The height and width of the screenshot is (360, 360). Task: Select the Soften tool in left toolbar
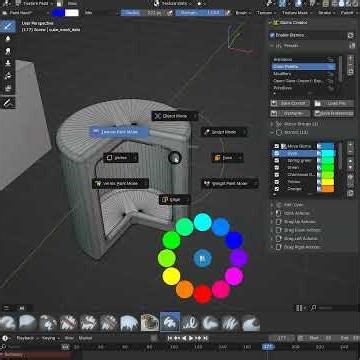[x=8, y=39]
